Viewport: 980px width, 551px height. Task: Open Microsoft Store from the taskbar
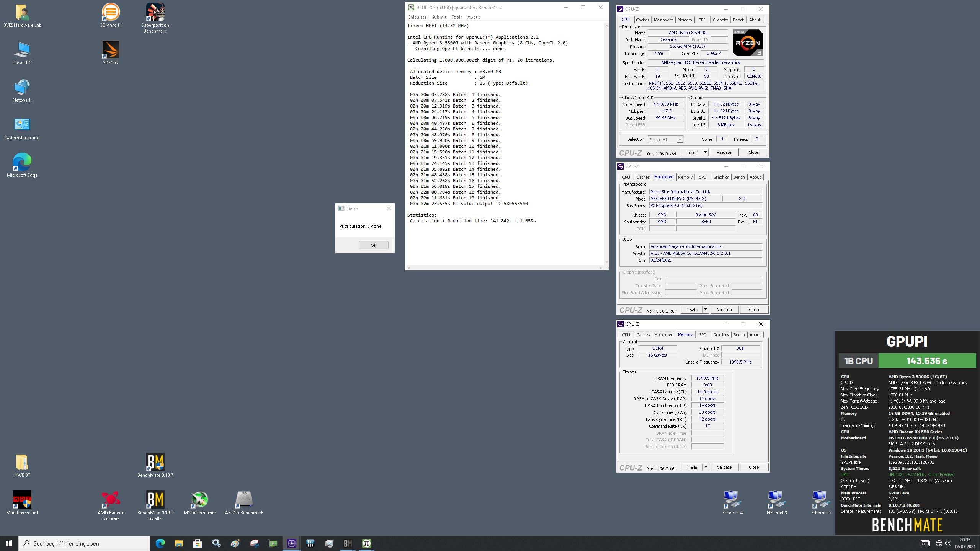point(198,543)
